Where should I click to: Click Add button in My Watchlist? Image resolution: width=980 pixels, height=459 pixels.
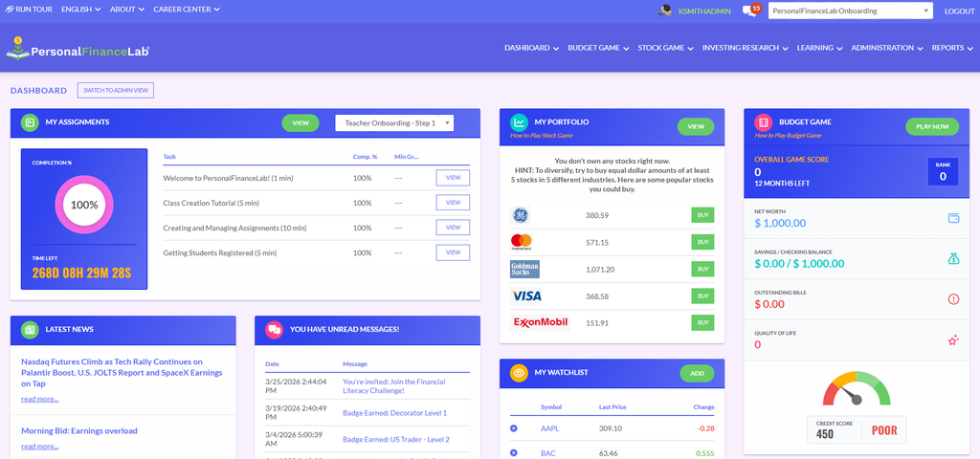point(698,374)
